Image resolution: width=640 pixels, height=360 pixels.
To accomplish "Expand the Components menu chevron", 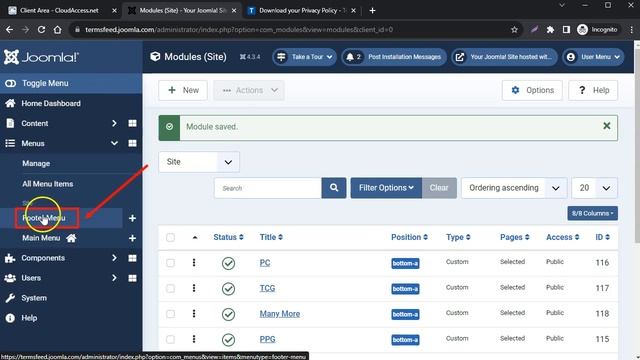I will (114, 258).
